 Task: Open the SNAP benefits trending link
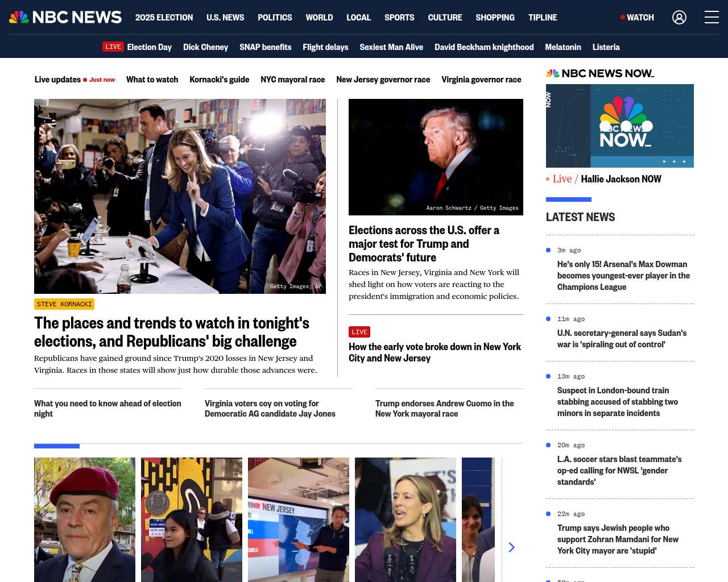(265, 47)
